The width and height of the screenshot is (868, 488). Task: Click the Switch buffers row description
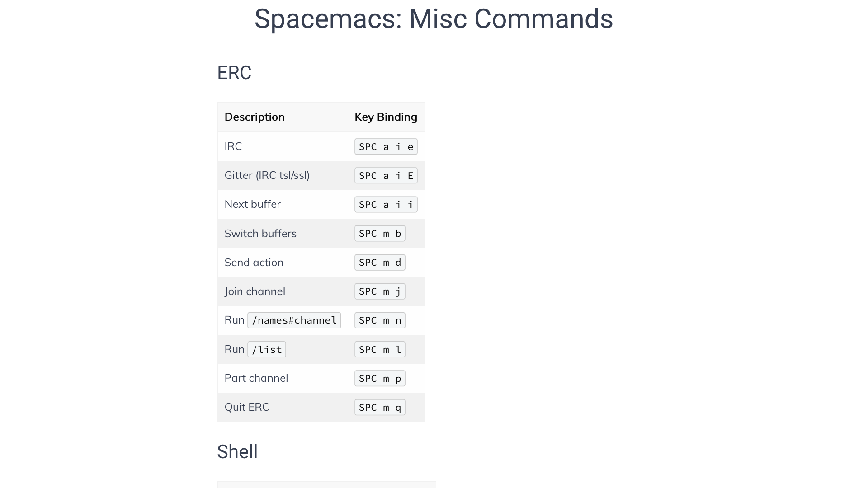260,234
